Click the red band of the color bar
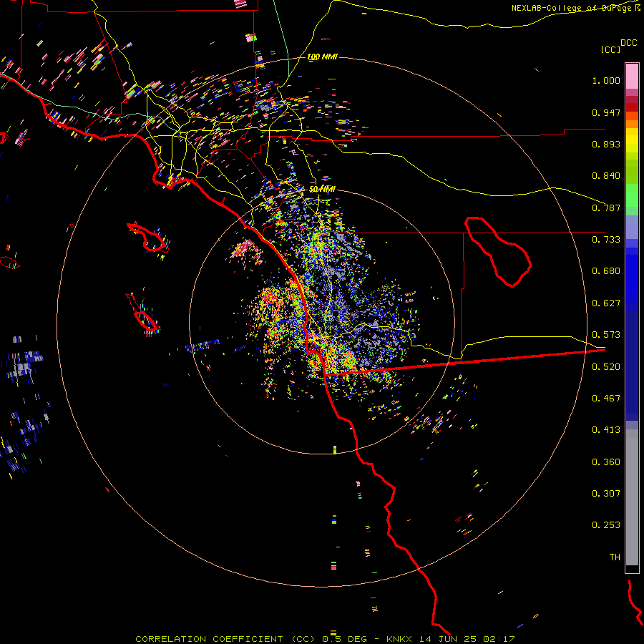644x644 pixels. (x=632, y=107)
